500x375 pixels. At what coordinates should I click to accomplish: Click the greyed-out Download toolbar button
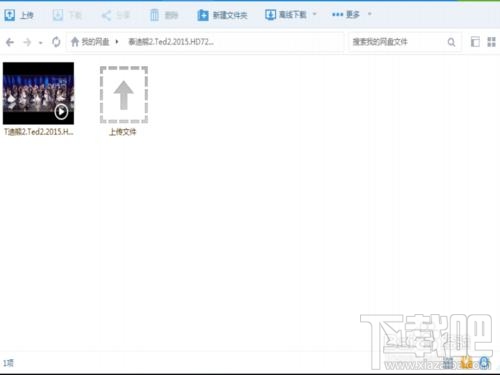(x=67, y=15)
